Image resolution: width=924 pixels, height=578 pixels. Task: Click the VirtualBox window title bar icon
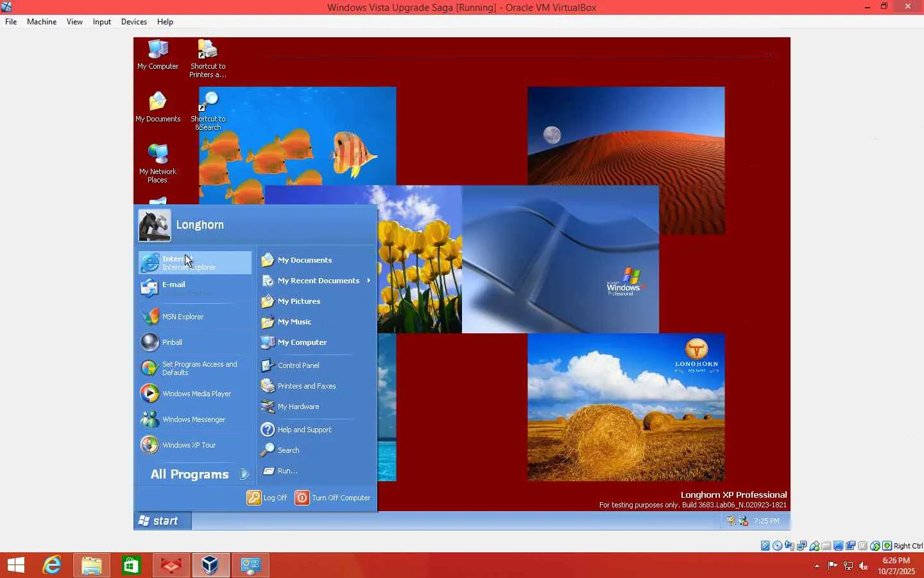click(6, 7)
